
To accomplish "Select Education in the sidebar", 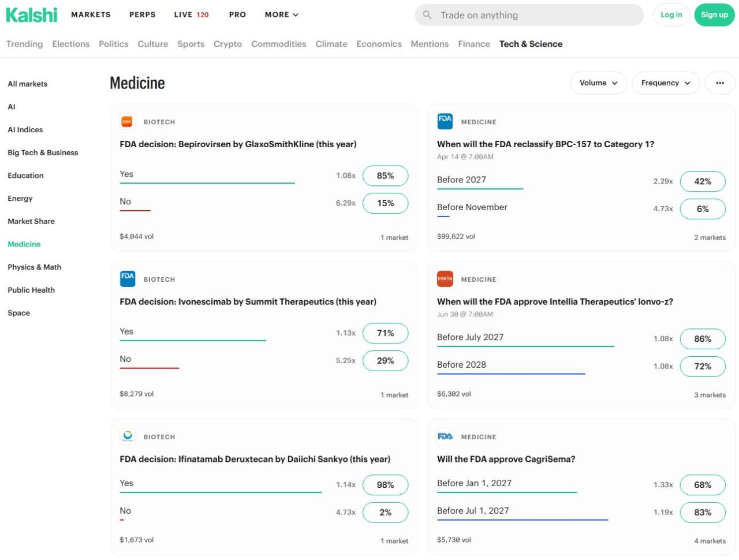I will pyautogui.click(x=25, y=176).
